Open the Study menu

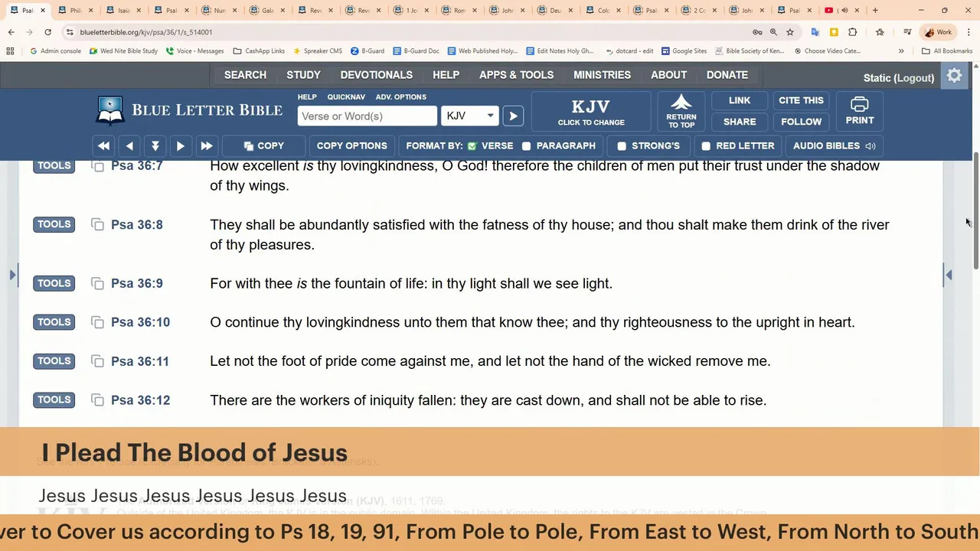point(303,75)
